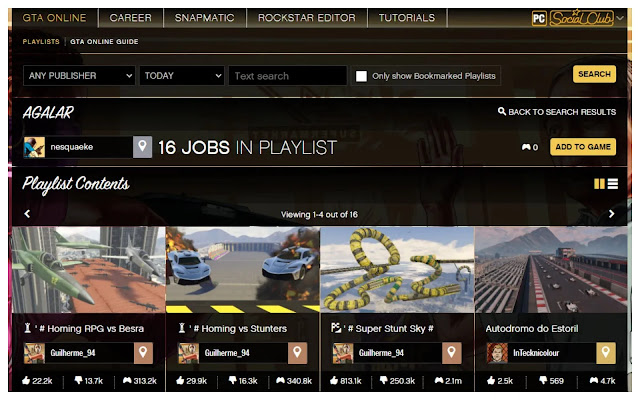640x400 pixels.
Task: Click the map pin beside nesquaeke
Action: [x=142, y=147]
